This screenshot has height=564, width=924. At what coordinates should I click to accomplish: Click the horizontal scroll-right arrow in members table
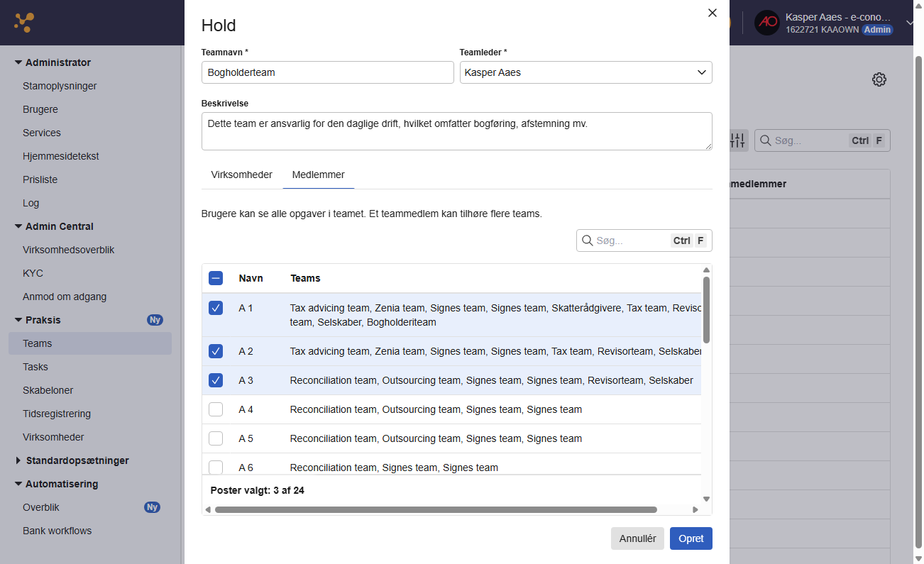[695, 509]
